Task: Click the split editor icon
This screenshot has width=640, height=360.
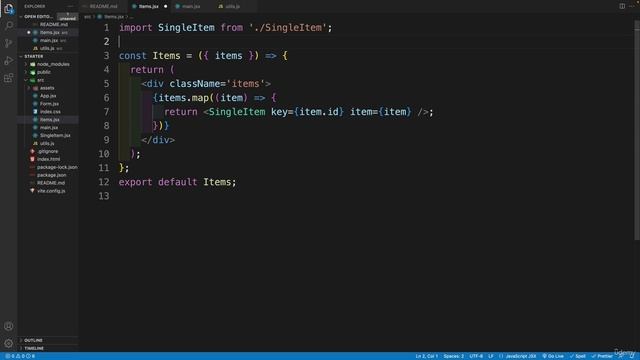Action: [622, 6]
